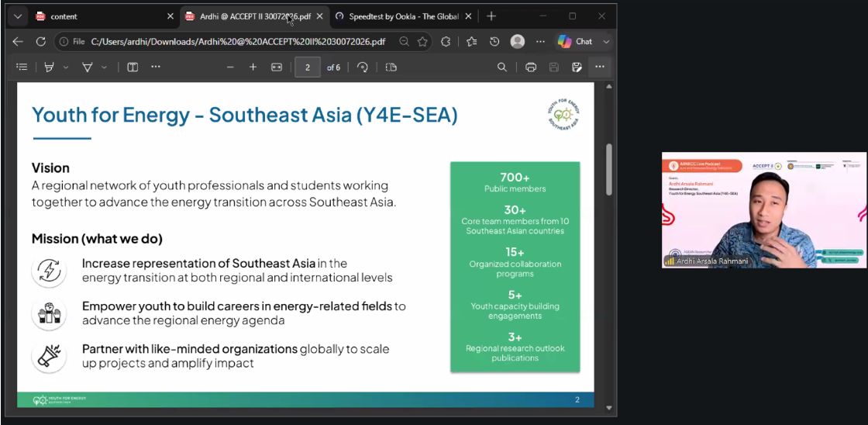The width and height of the screenshot is (868, 425).
Task: Open more PDF toolbar settings
Action: (x=600, y=67)
